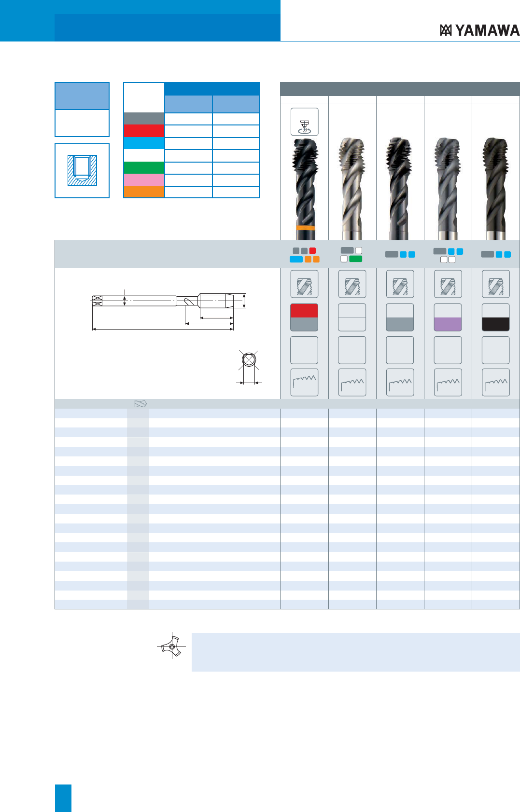The height and width of the screenshot is (812, 520).
Task: Click the tap dimension line drawing
Action: point(169,310)
